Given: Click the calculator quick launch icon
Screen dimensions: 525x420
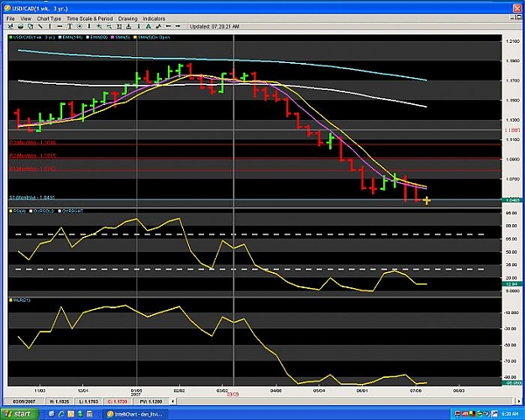Looking at the screenshot, I should [x=90, y=414].
